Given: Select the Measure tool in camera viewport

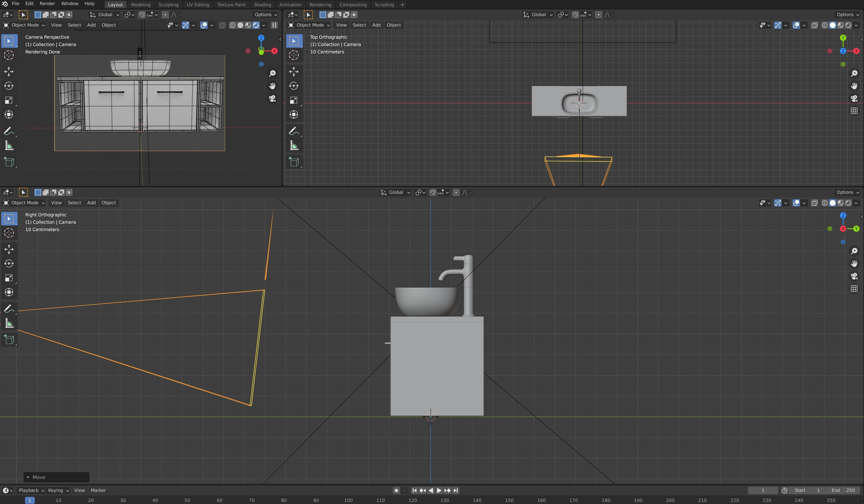Looking at the screenshot, I should click(x=9, y=146).
